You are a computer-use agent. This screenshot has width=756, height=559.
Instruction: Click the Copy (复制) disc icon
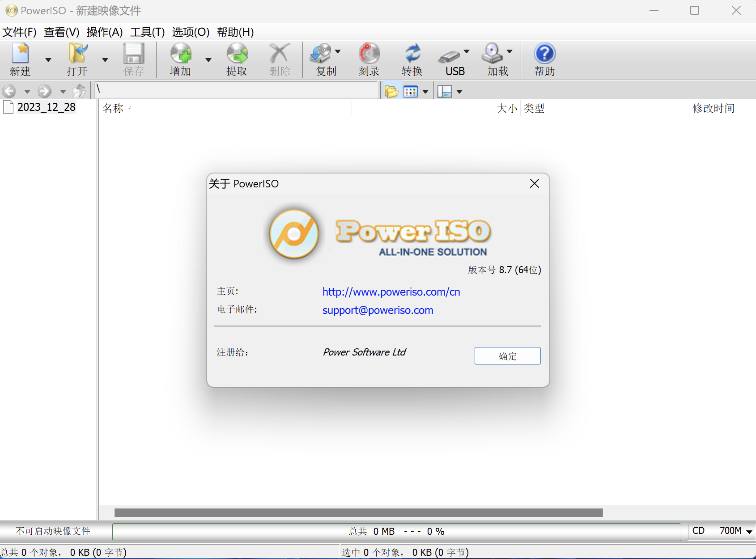(321, 54)
